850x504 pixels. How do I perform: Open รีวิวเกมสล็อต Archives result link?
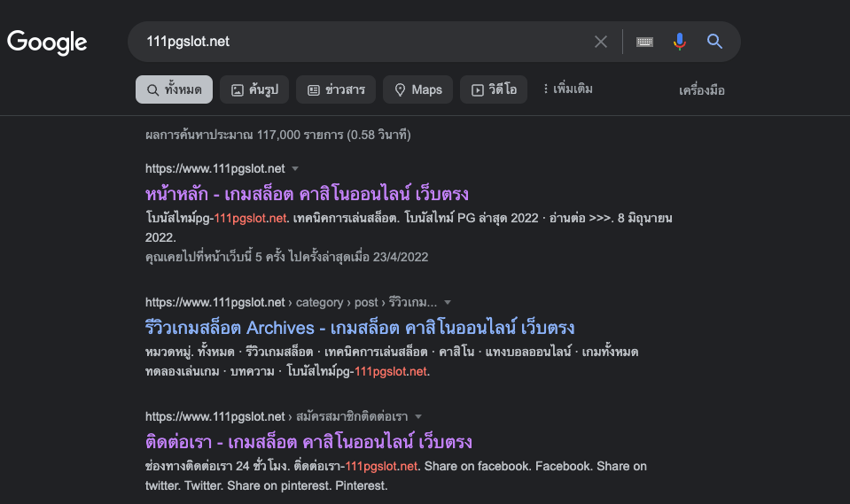(359, 328)
